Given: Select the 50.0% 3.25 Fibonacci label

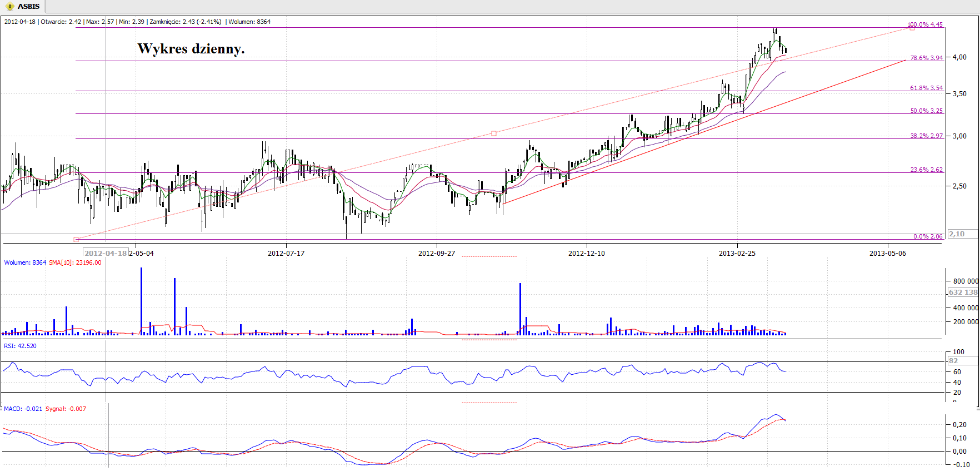Looking at the screenshot, I should click(x=927, y=111).
